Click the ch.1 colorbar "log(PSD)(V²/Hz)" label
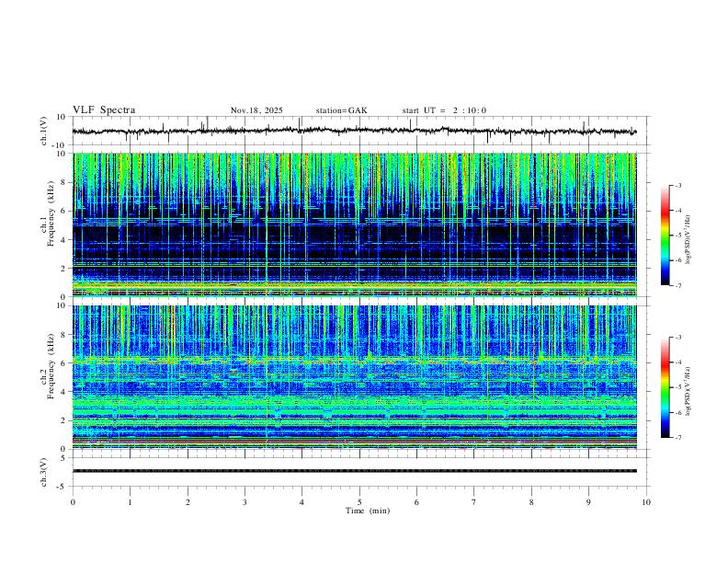 click(688, 240)
